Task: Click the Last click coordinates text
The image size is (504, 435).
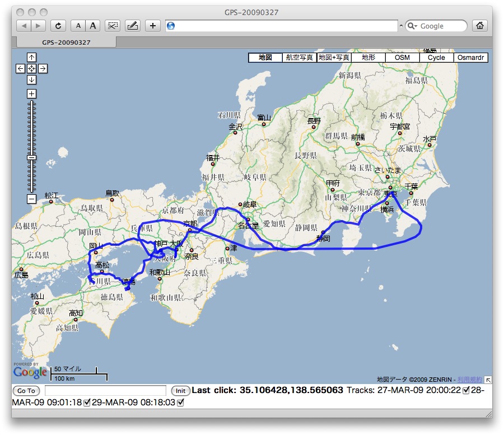Action: click(x=268, y=390)
